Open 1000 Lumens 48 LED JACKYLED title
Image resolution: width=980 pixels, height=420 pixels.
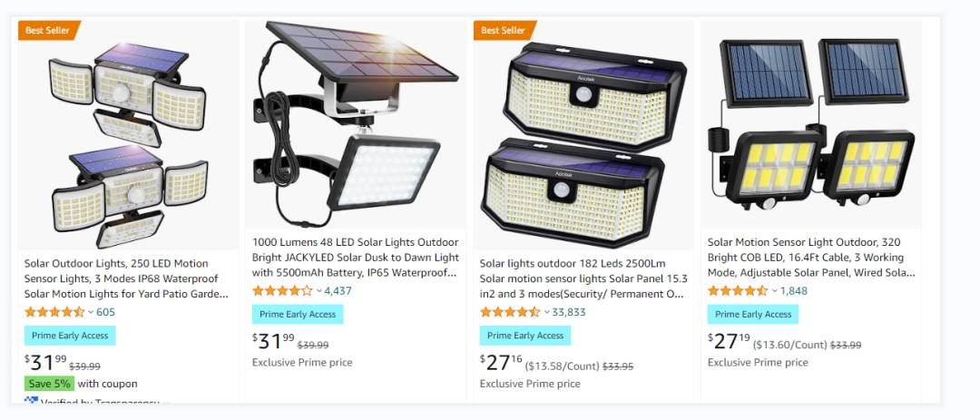click(356, 258)
